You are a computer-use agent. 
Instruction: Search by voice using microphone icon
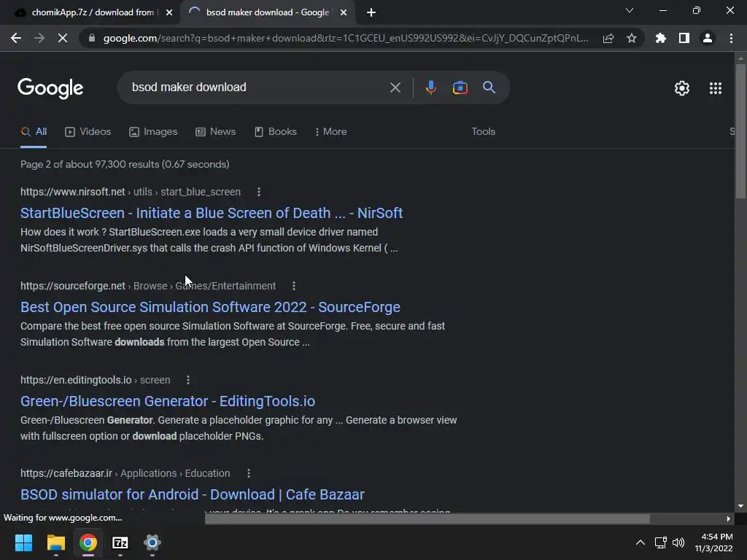[430, 87]
